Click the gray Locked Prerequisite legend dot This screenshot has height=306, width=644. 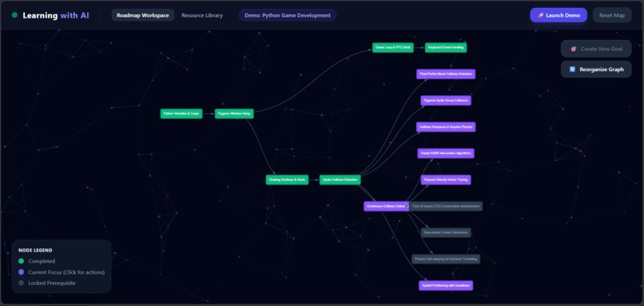tap(21, 283)
